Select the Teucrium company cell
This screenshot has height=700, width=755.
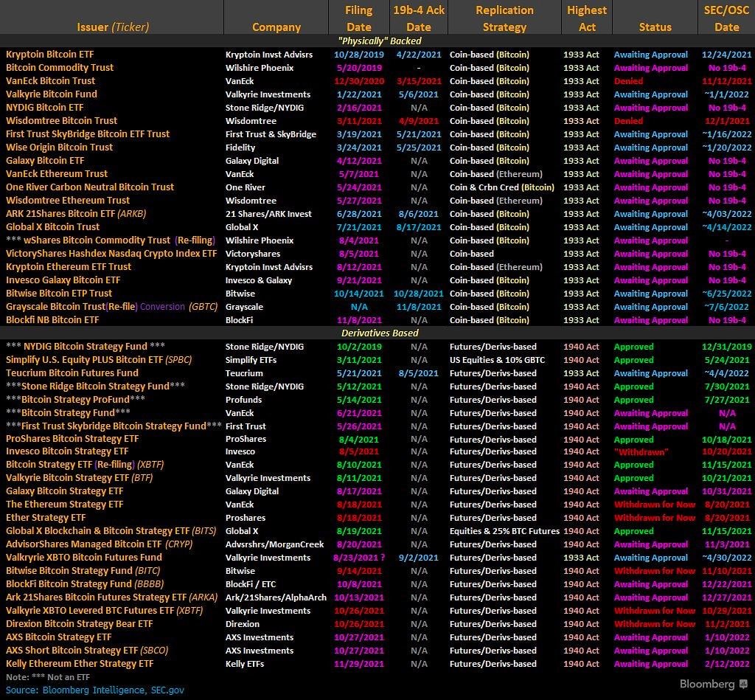(244, 373)
